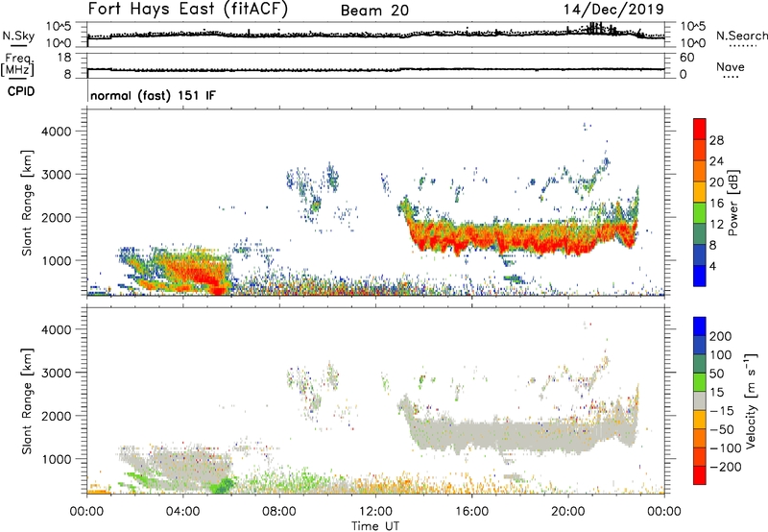Pick Power colorbar segment between 24 and 28

click(x=700, y=150)
